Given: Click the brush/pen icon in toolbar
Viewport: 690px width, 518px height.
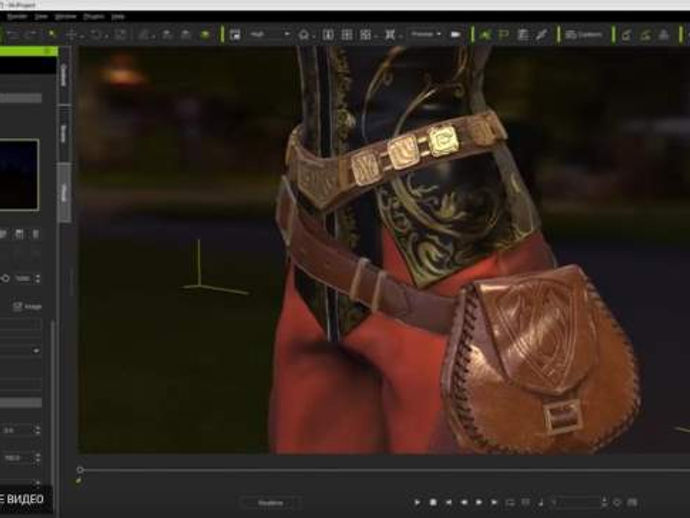Looking at the screenshot, I should pos(541,35).
